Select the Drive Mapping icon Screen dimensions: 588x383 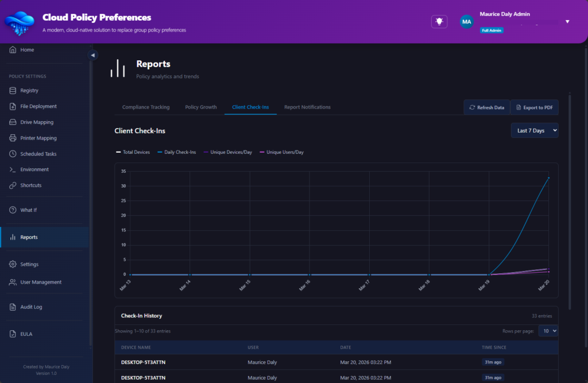point(13,122)
